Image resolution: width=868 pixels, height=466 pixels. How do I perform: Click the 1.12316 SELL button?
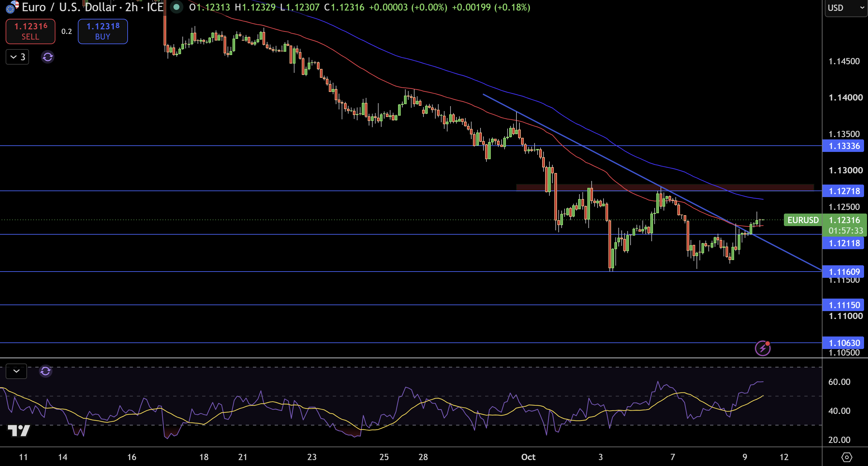click(30, 31)
